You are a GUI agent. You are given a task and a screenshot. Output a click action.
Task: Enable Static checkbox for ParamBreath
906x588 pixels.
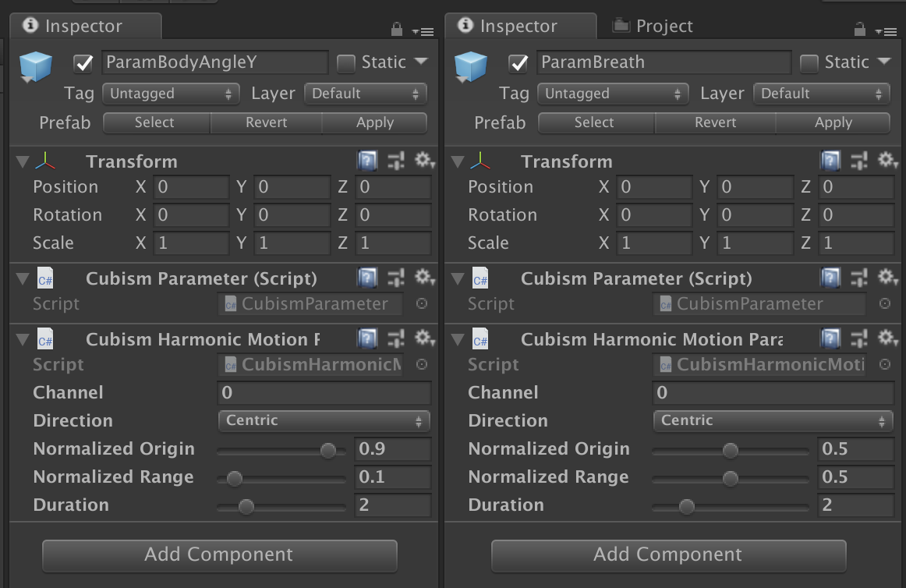809,62
